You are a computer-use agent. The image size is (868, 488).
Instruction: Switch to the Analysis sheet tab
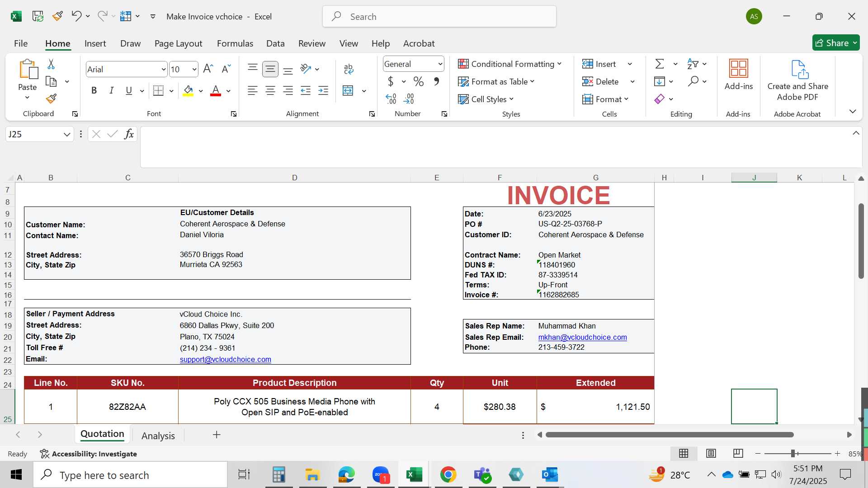point(158,436)
